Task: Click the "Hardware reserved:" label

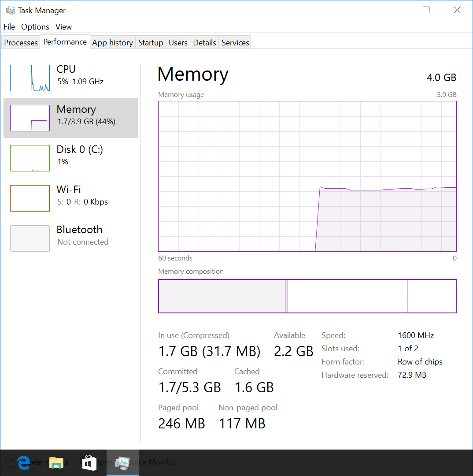Action: pos(355,375)
